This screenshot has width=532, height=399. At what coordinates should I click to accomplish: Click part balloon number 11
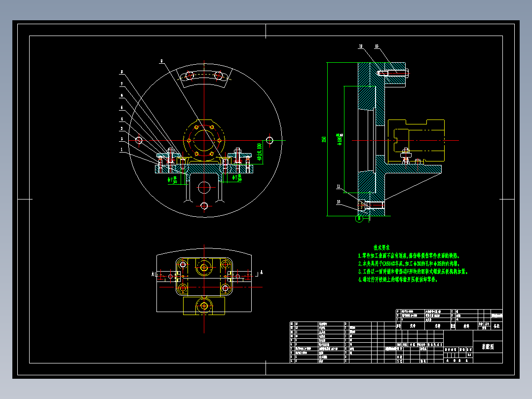[x=338, y=187]
